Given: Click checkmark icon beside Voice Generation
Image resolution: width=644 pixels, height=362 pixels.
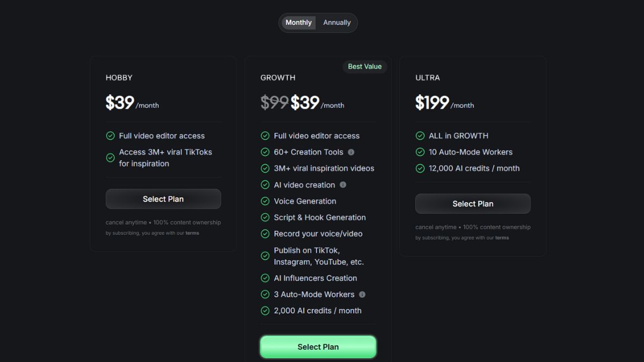Looking at the screenshot, I should coord(265,201).
